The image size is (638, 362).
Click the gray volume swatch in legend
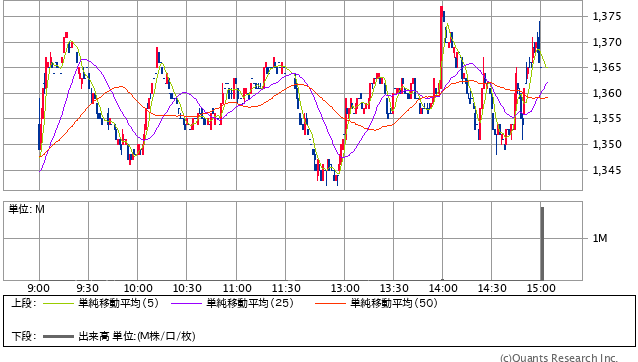click(x=58, y=336)
